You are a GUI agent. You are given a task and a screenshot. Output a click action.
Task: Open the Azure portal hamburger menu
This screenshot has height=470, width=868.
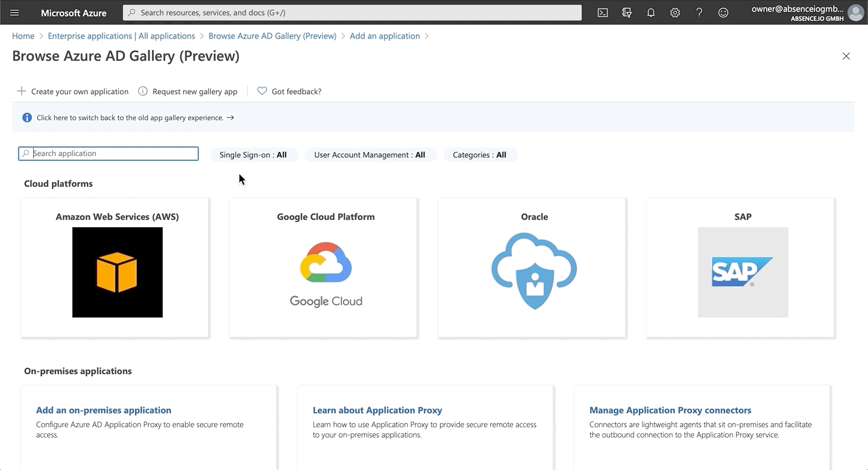tap(14, 13)
